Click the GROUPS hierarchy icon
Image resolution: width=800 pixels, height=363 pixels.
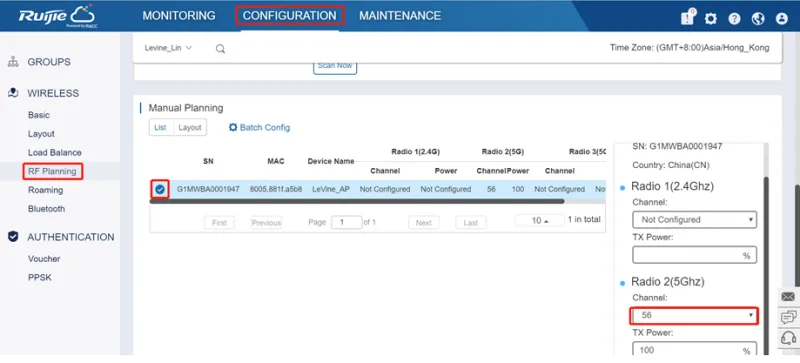point(14,62)
